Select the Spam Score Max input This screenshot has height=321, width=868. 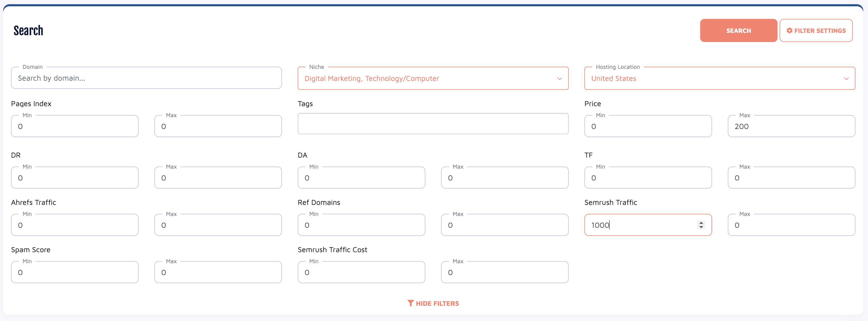[x=218, y=272]
